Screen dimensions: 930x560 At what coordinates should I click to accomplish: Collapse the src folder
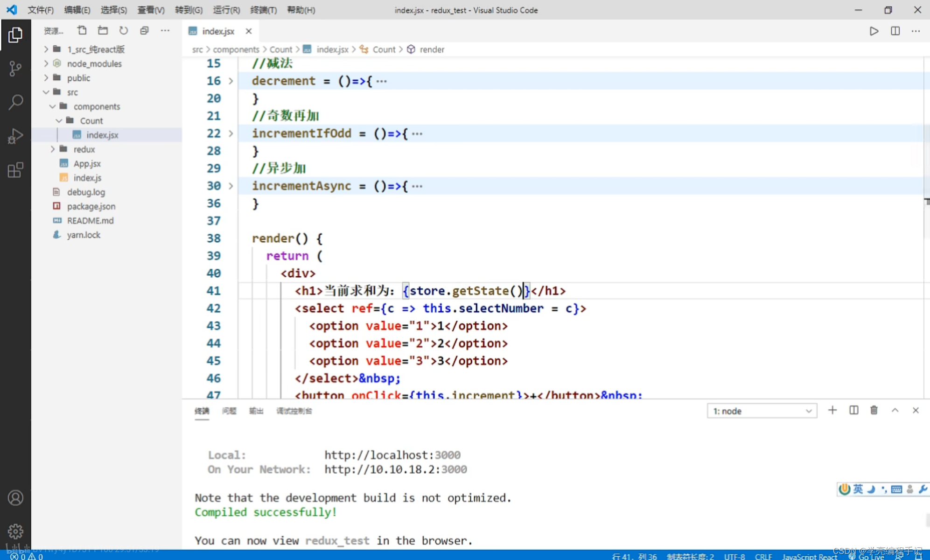tap(46, 92)
